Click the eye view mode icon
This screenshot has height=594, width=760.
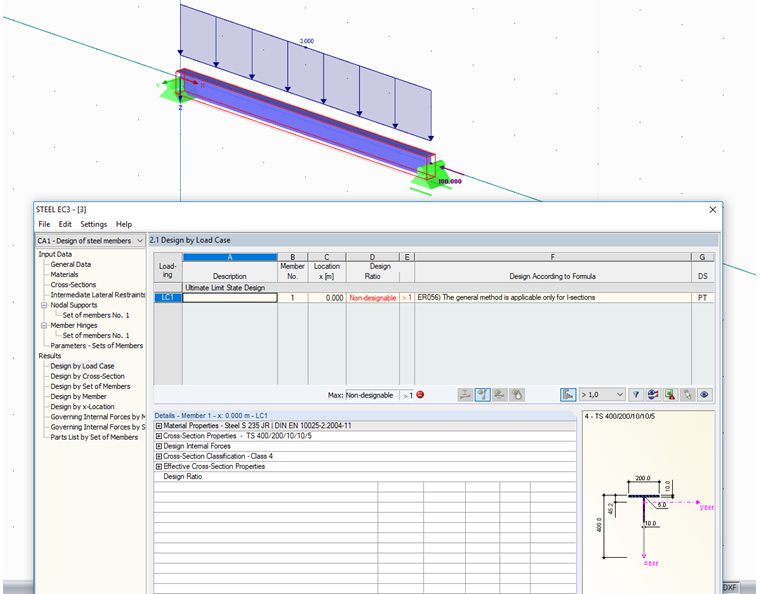704,395
